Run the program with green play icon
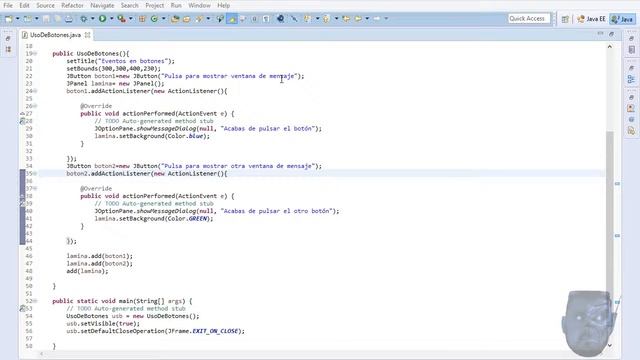 102,18
